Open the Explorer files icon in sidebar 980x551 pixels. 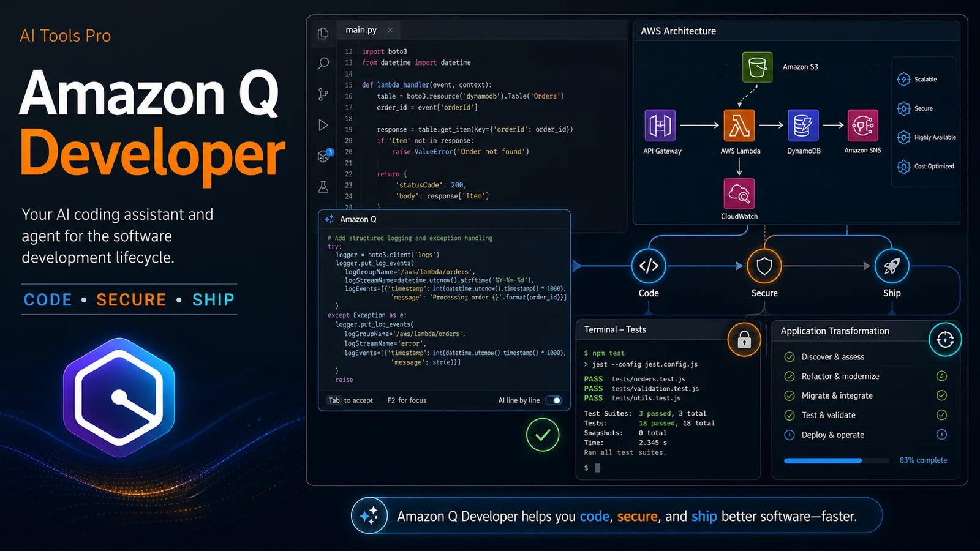point(323,34)
